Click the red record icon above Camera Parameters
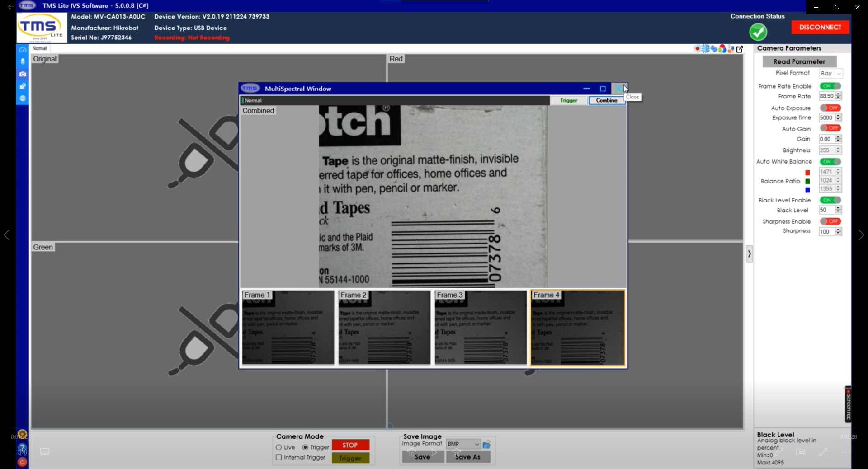868x469 pixels. 697,49
